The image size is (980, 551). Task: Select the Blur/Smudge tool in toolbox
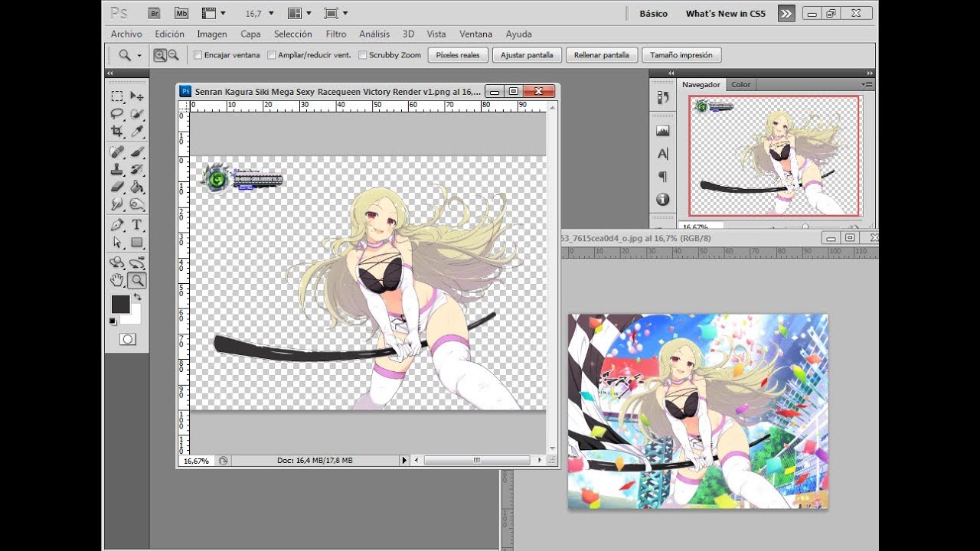pyautogui.click(x=117, y=204)
